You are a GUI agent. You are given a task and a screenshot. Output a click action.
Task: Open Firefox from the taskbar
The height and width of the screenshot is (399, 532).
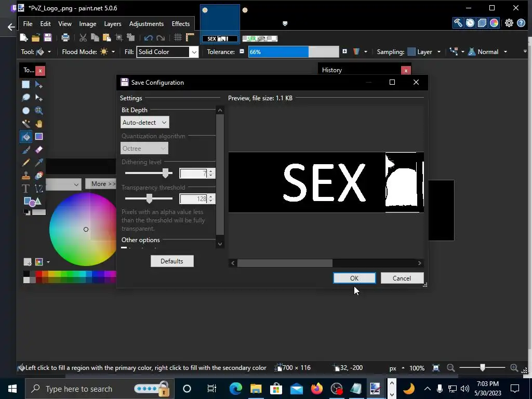tap(317, 389)
